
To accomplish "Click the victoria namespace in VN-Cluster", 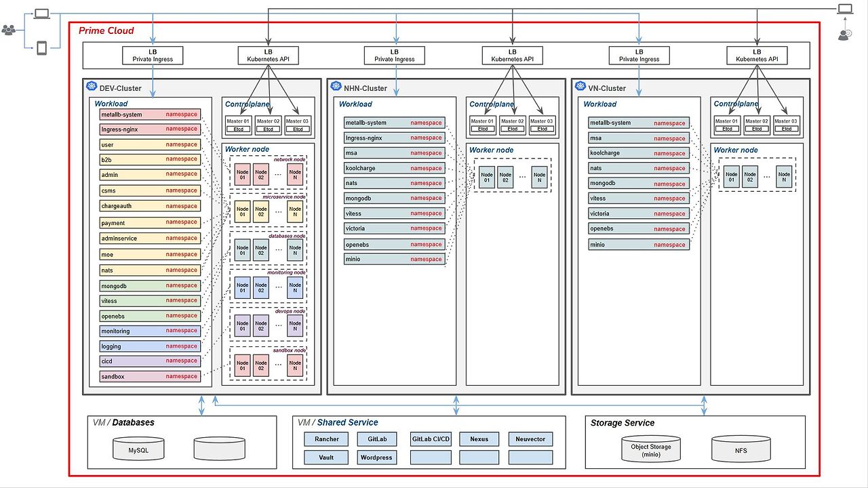I will 639,213.
